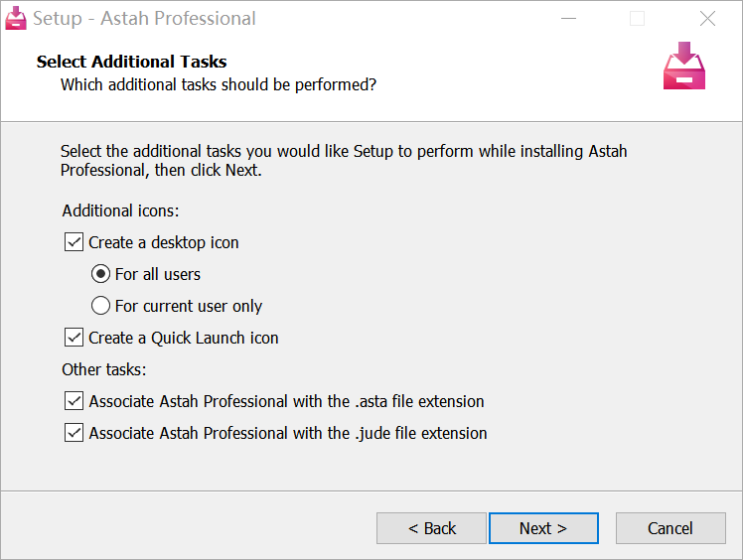
Task: Choose For current user only option
Action: (x=100, y=306)
